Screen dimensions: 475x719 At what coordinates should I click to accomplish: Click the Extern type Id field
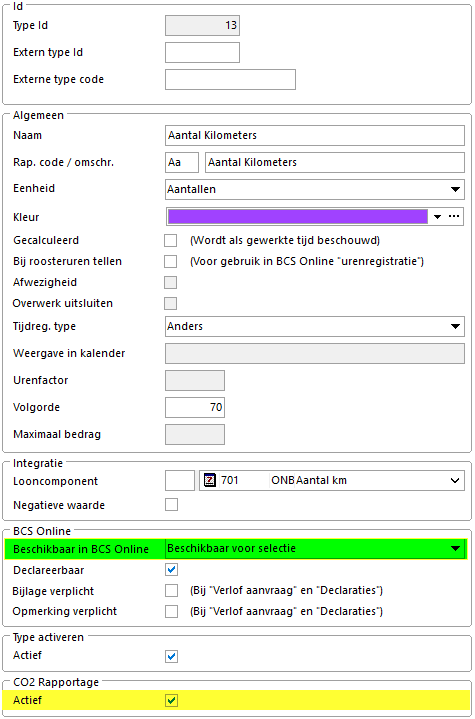(202, 52)
